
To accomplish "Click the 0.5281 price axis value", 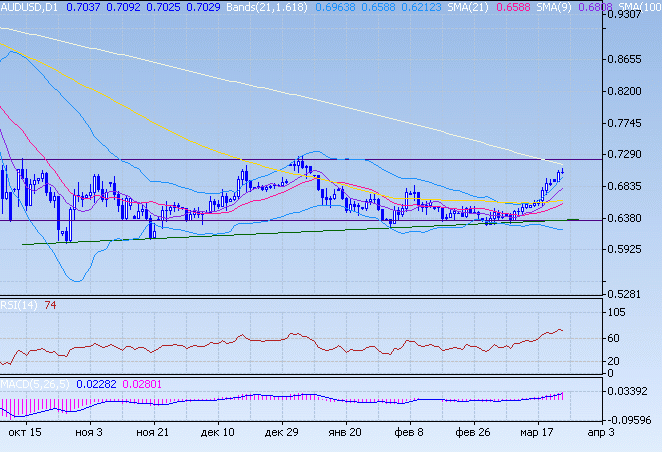I will point(631,294).
